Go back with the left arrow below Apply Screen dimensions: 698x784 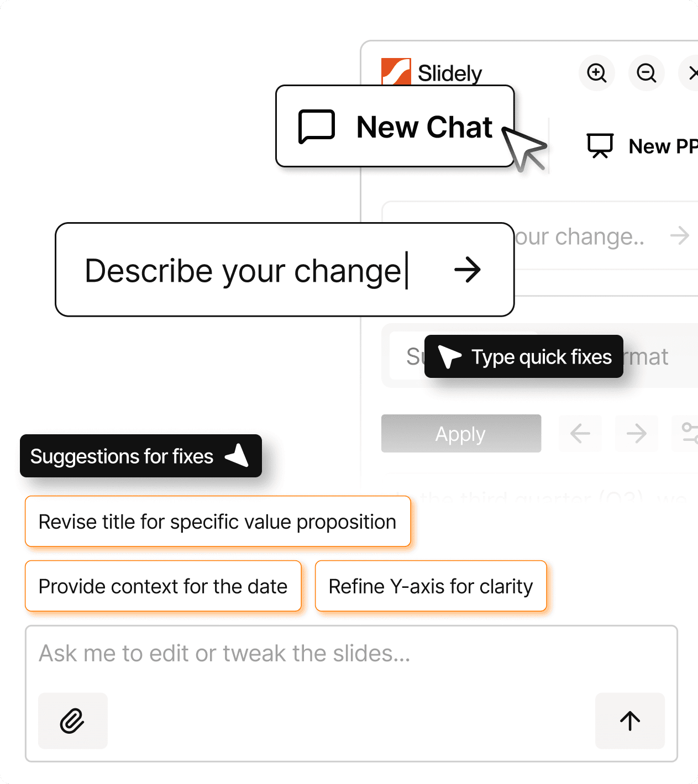click(x=580, y=433)
